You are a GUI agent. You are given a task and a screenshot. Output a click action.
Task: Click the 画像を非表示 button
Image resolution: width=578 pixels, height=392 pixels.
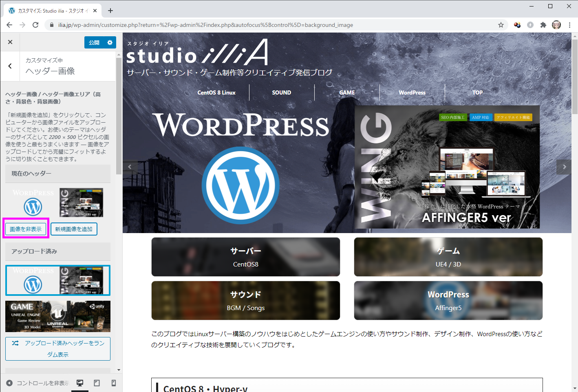26,229
